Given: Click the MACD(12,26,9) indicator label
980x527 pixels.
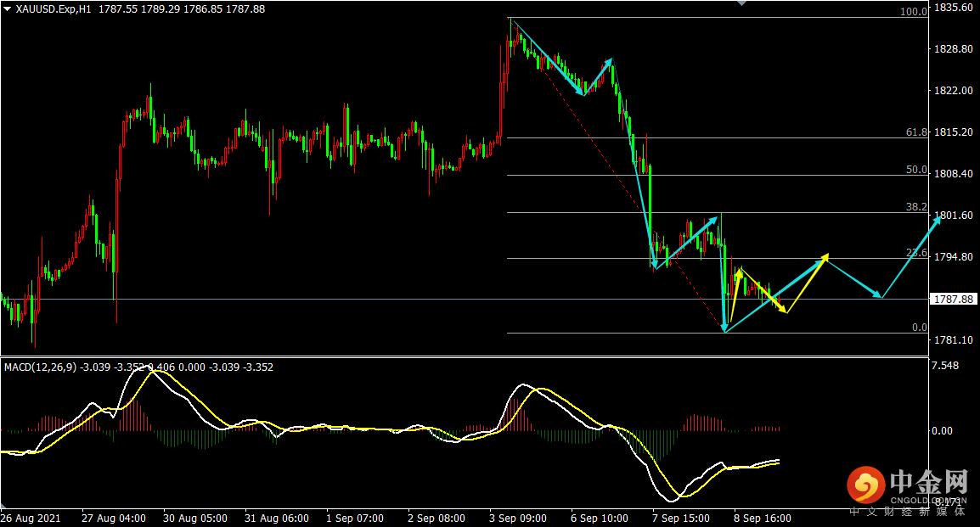Looking at the screenshot, I should 40,367.
